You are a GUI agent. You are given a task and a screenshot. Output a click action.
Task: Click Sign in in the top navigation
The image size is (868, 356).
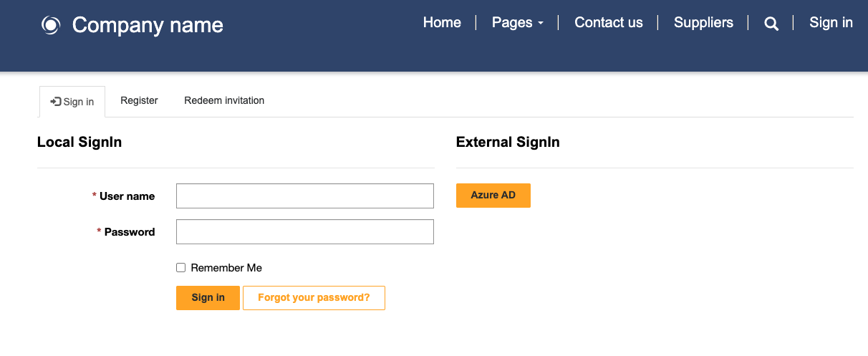tap(831, 22)
